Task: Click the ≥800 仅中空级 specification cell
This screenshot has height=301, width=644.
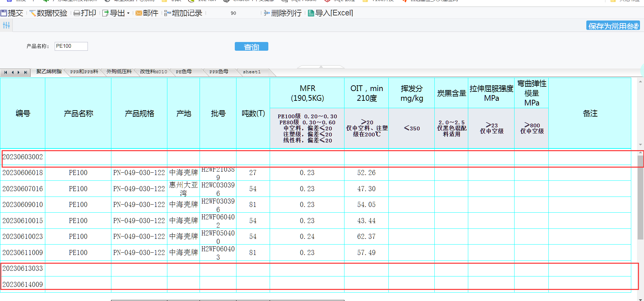Action: point(532,128)
